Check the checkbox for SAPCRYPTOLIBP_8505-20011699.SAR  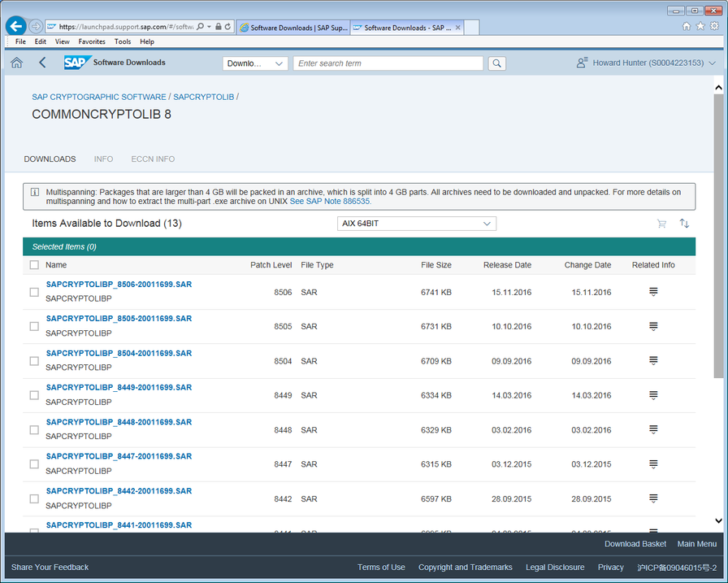click(x=33, y=325)
